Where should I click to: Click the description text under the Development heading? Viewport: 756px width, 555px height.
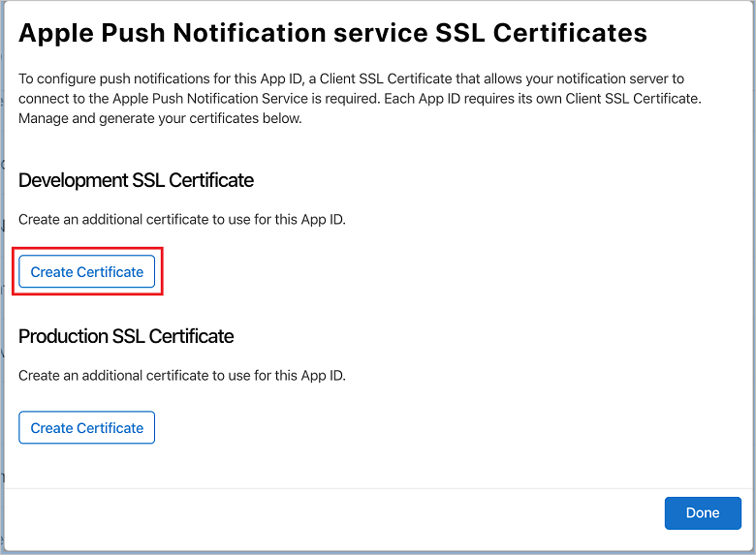(x=182, y=220)
